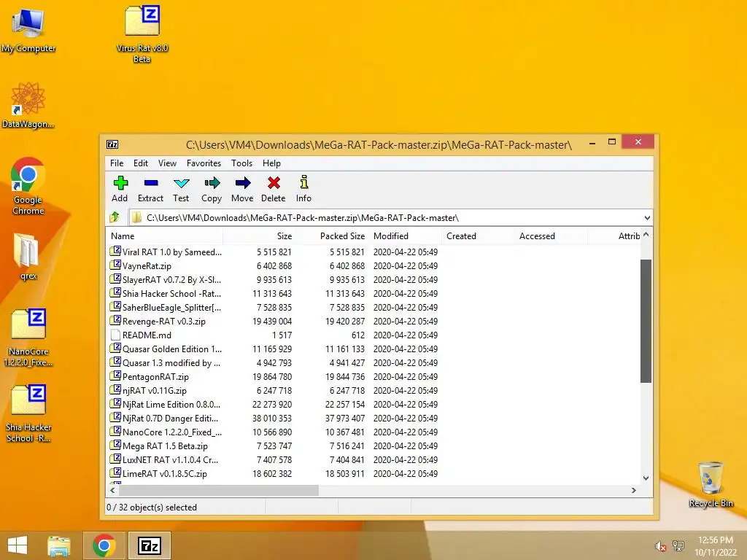The height and width of the screenshot is (560, 747).
Task: Open Virus Rat v8.0 Beta archive
Action: click(x=142, y=34)
